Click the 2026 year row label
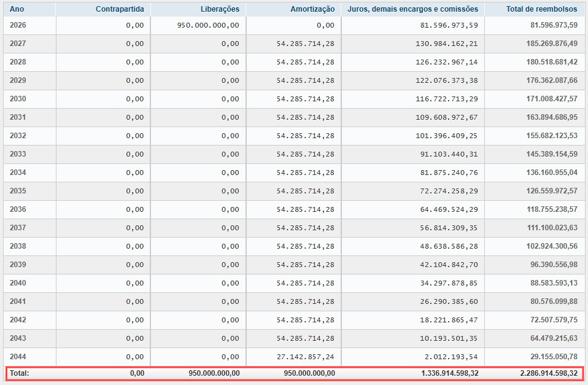 coord(18,25)
